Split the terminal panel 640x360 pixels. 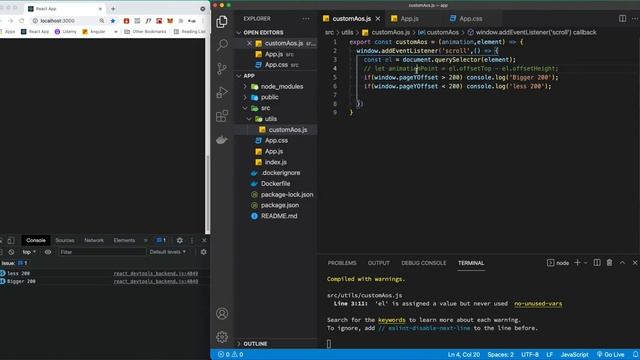(x=597, y=263)
